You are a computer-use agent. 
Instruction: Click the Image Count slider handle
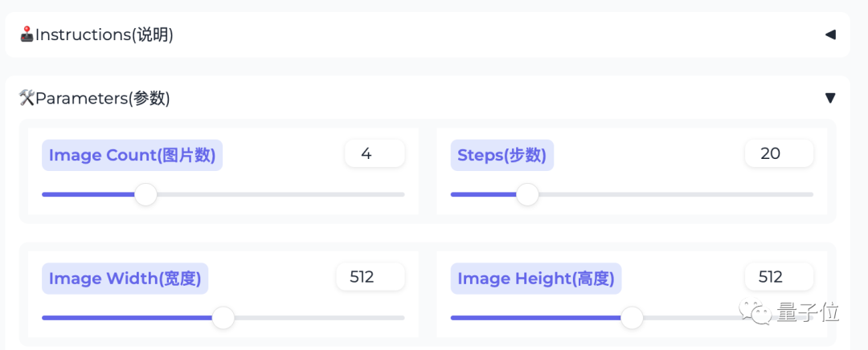pos(145,194)
